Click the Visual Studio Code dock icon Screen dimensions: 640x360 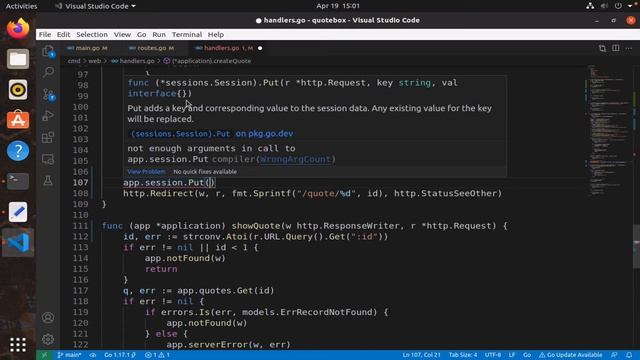point(18,242)
